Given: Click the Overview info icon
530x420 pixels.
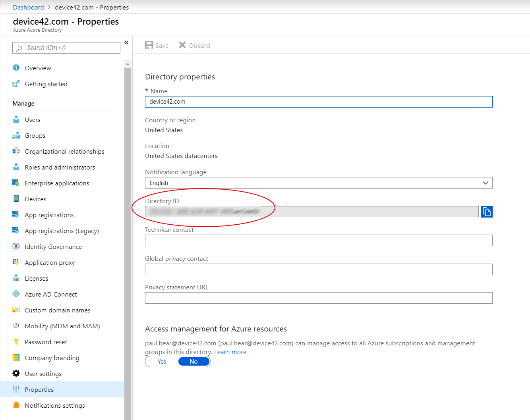Looking at the screenshot, I should point(16,68).
